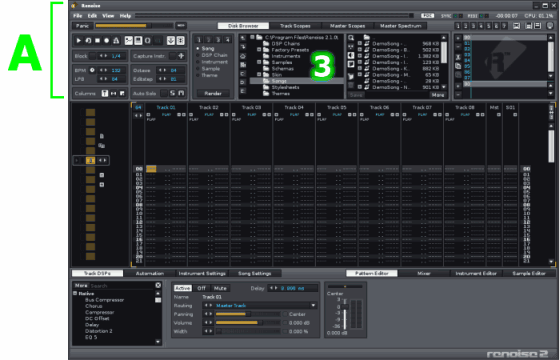The width and height of the screenshot is (560, 360).
Task: Click the follow-player arrow icon in transport
Action: [171, 41]
